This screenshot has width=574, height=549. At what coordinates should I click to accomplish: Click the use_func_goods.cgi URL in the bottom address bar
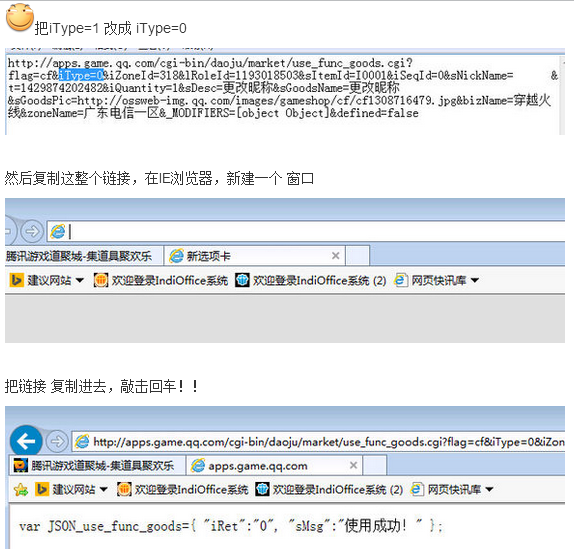(x=329, y=442)
